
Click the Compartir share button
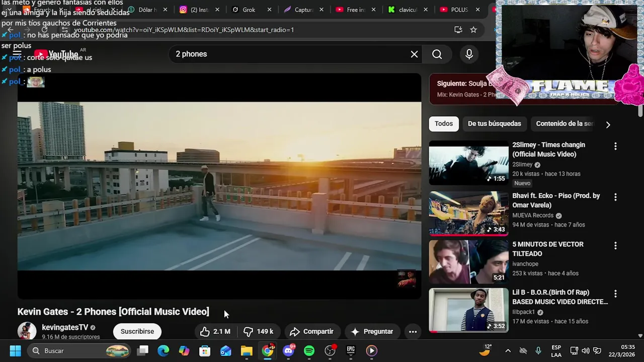point(312,331)
